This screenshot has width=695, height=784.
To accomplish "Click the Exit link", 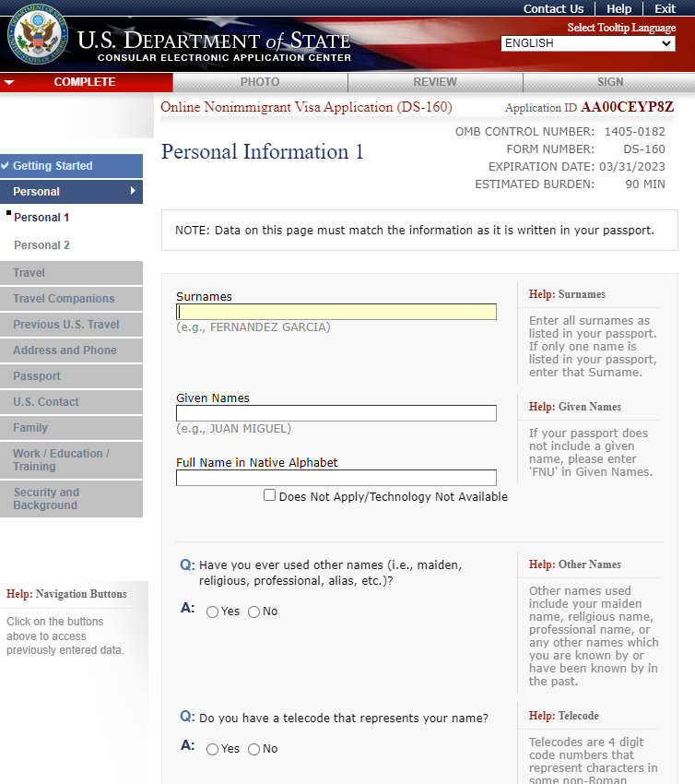I will pyautogui.click(x=665, y=9).
